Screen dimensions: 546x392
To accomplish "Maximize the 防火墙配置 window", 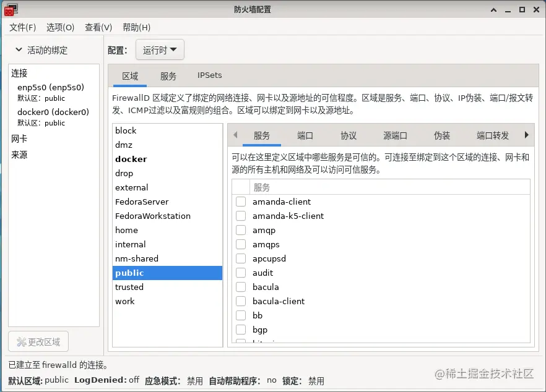I will (x=522, y=10).
